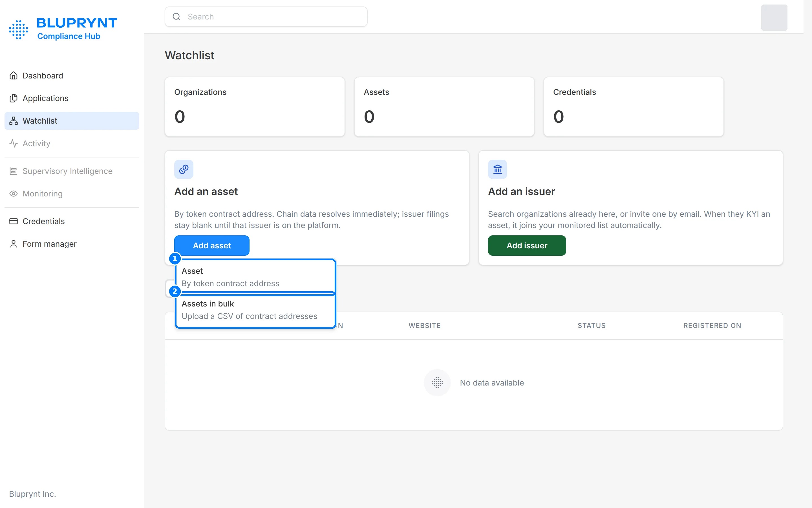Click the Supervisory Intelligence chart icon
The image size is (812, 508).
click(14, 171)
